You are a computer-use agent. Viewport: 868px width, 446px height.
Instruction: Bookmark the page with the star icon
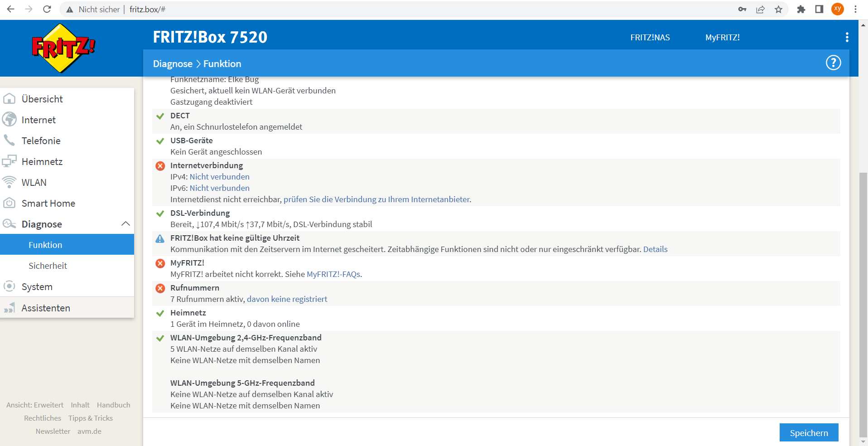[x=778, y=9]
